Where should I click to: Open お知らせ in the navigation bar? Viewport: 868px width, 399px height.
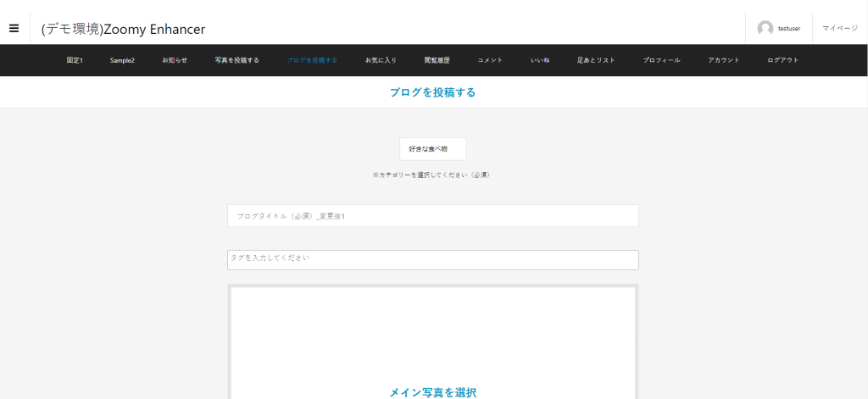click(x=175, y=60)
